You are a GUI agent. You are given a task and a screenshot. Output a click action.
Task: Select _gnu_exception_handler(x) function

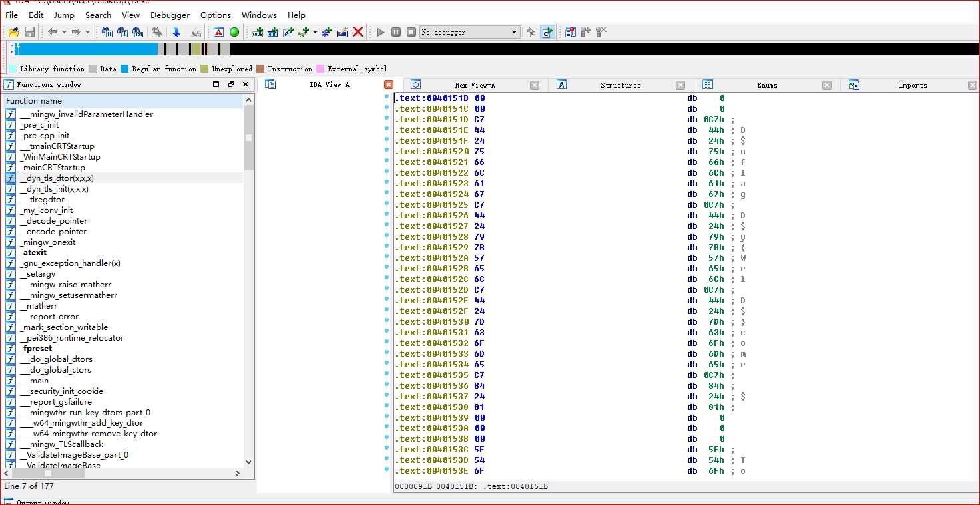point(70,263)
